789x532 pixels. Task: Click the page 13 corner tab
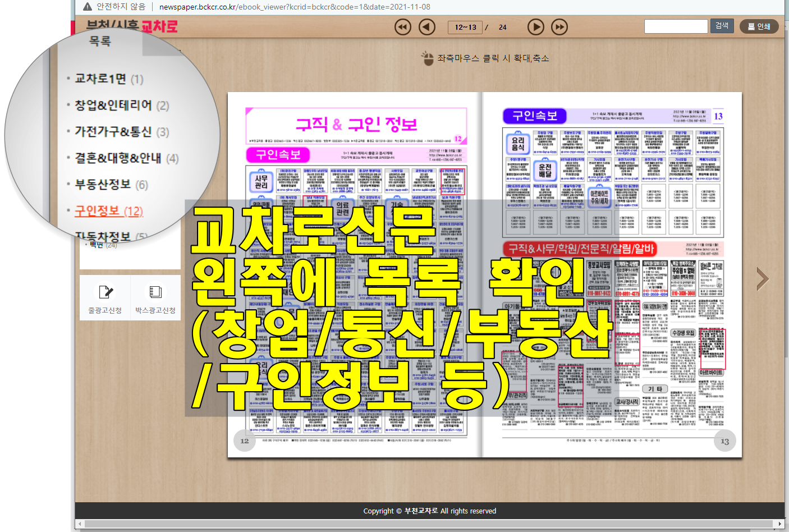[x=724, y=442]
